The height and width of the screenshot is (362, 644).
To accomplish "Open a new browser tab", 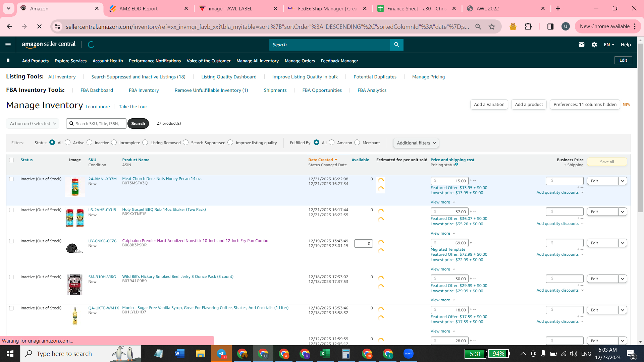I will [558, 8].
